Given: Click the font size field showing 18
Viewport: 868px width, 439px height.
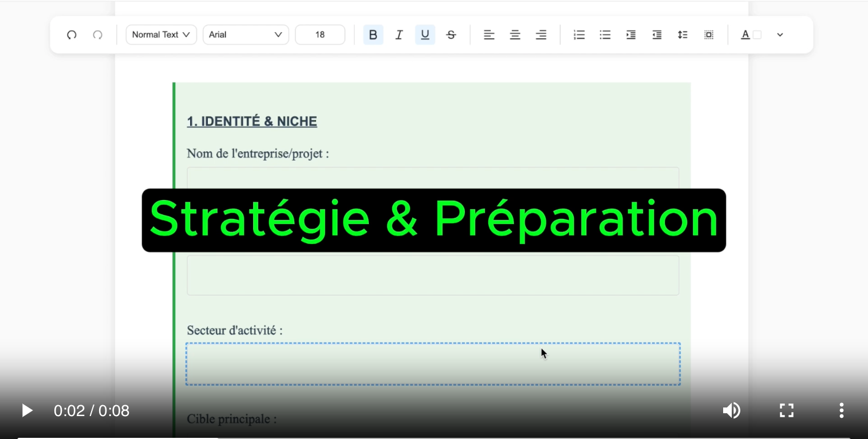Looking at the screenshot, I should 319,35.
